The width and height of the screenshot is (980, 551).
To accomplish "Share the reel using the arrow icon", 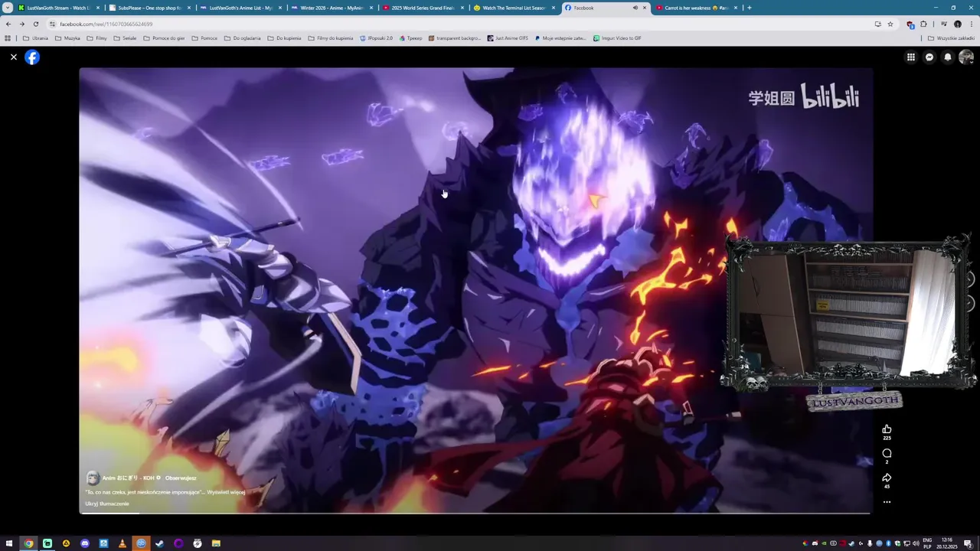I will click(887, 478).
